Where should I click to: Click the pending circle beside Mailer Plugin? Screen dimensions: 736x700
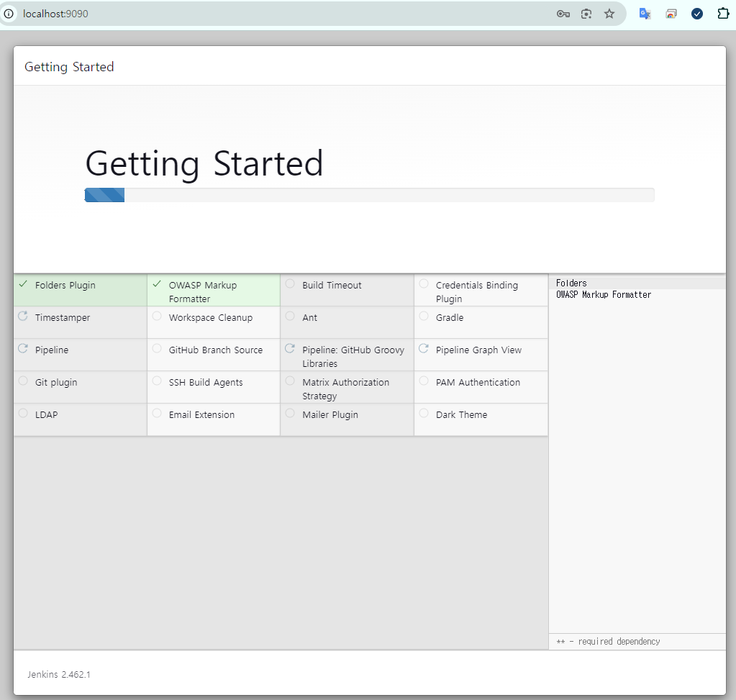coord(290,414)
